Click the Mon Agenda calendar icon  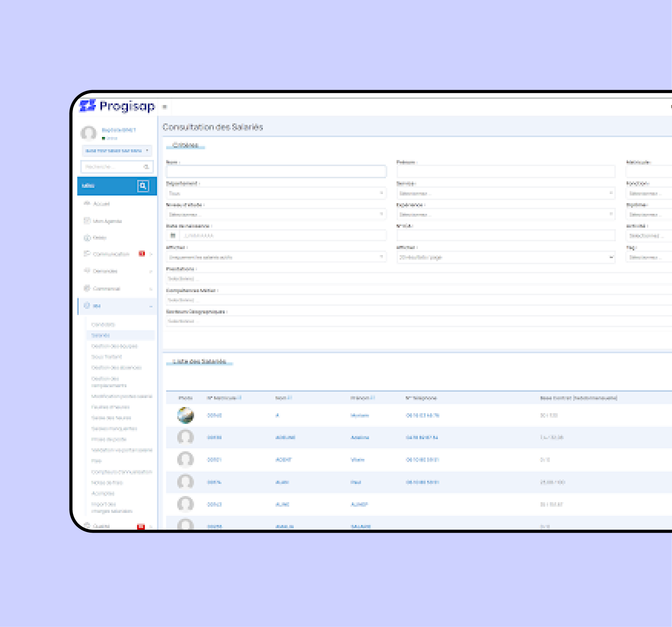87,221
